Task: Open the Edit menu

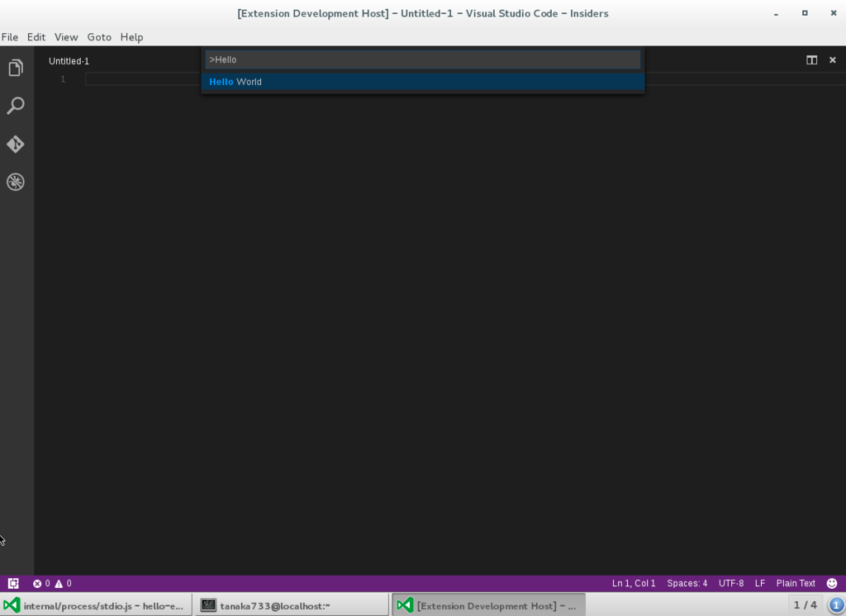Action: pos(36,36)
